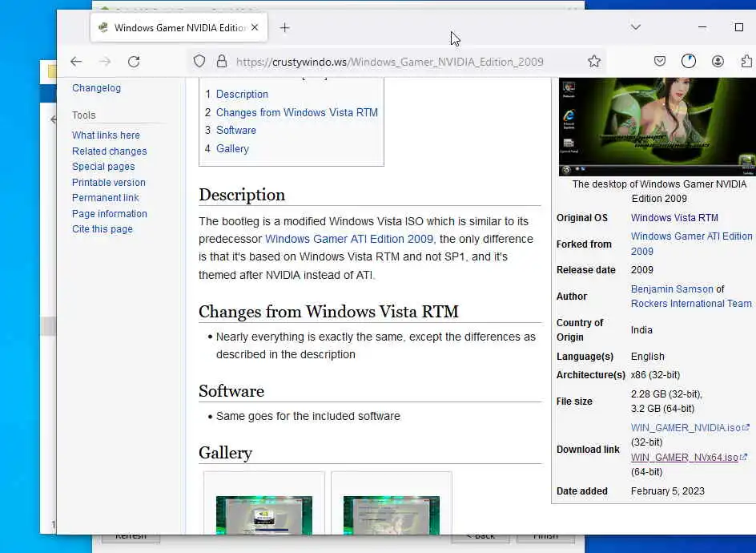Screen dimensions: 756x553
Task: Click the India country of origin value
Action: (x=641, y=330)
